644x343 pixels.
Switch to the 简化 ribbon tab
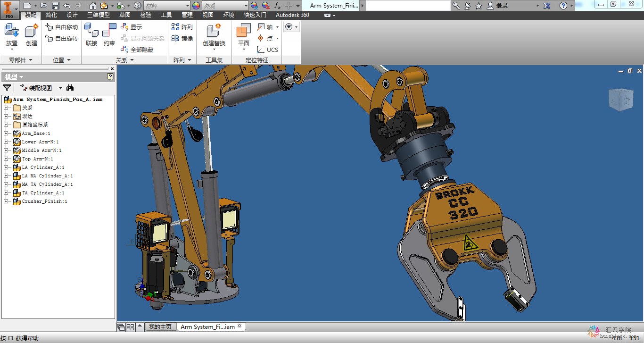(x=51, y=15)
